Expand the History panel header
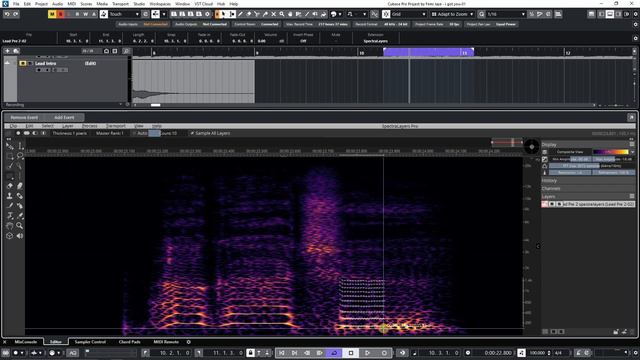640x360 pixels. (x=588, y=180)
